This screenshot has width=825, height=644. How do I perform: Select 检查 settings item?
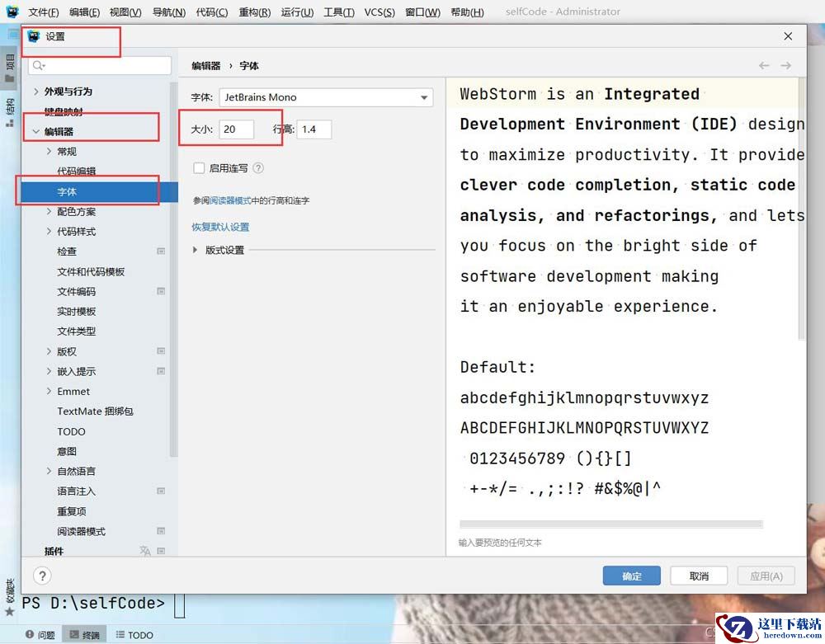[x=67, y=251]
